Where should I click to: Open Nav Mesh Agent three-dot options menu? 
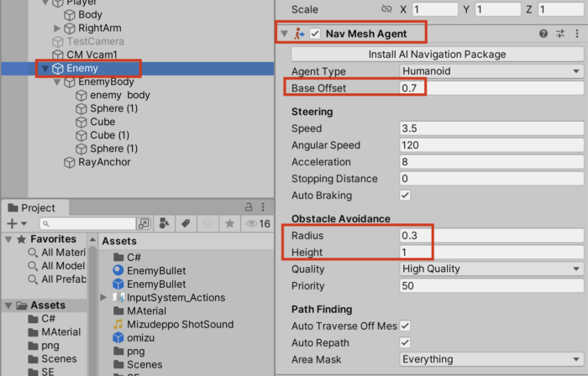pyautogui.click(x=575, y=34)
